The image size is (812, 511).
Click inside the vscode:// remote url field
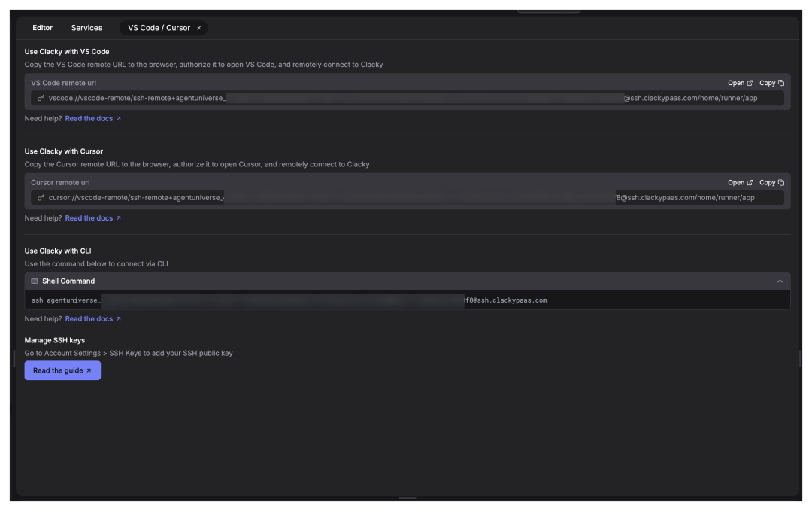click(406, 99)
